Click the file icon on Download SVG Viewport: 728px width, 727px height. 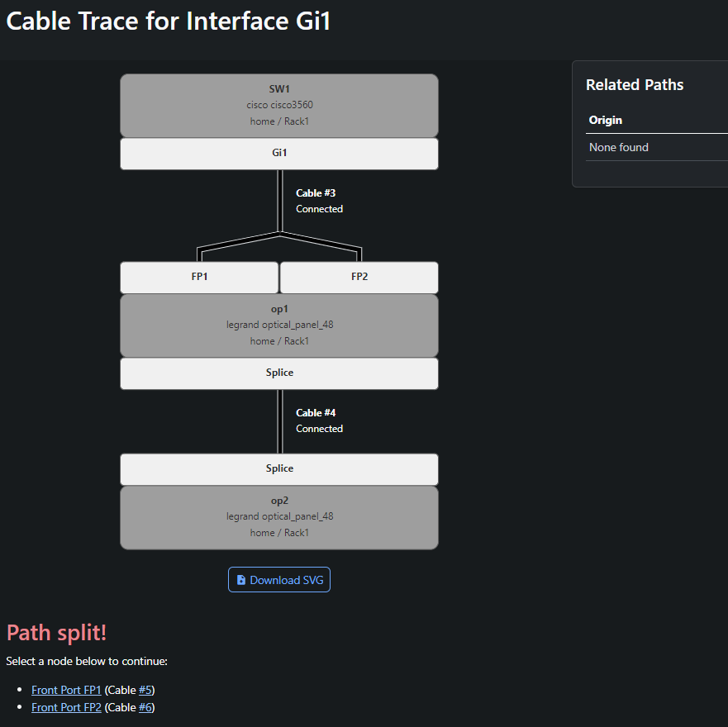(x=241, y=580)
